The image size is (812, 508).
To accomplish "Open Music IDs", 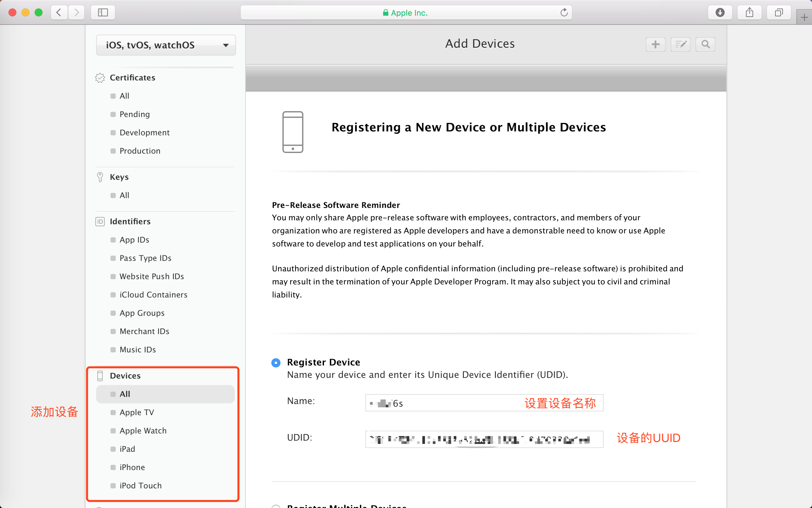I will [138, 350].
